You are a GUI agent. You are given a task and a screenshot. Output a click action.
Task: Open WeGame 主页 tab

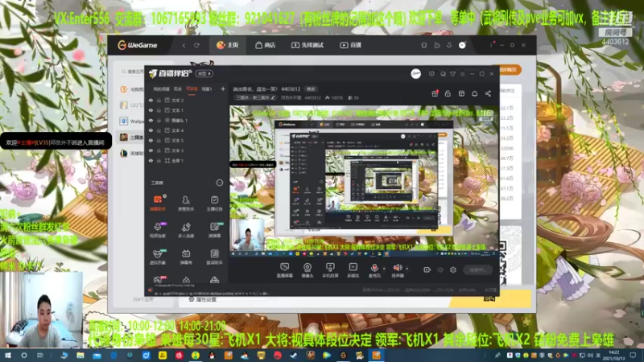[x=228, y=45]
